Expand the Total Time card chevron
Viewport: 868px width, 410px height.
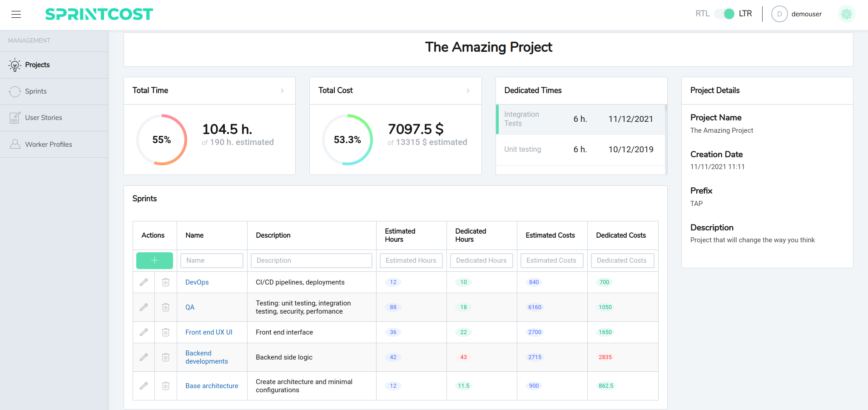coord(282,91)
